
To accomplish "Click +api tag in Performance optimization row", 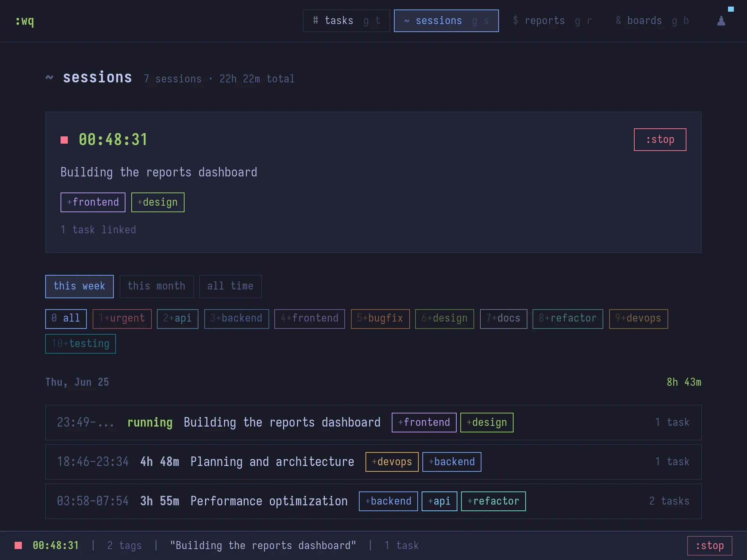I will click(x=439, y=501).
